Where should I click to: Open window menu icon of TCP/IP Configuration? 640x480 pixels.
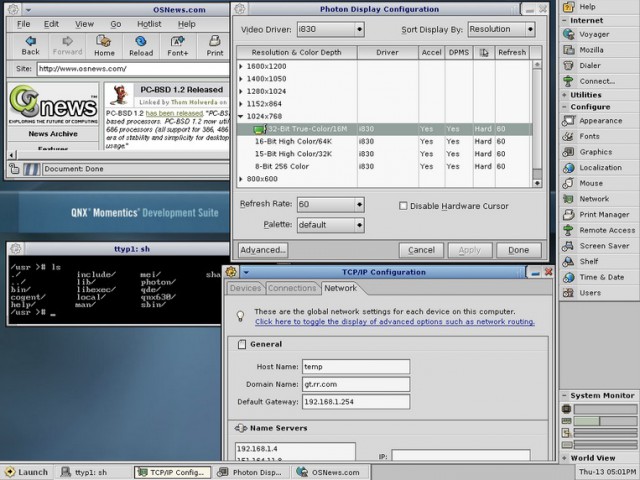(231, 272)
